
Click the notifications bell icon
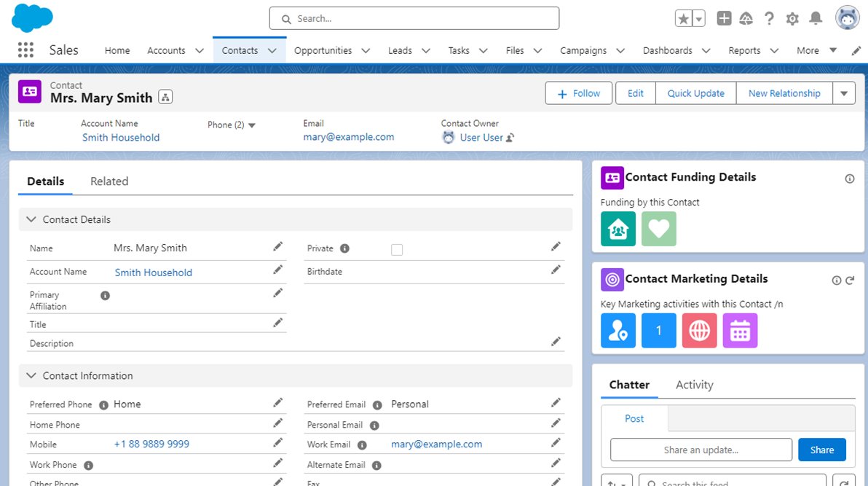[x=816, y=19]
